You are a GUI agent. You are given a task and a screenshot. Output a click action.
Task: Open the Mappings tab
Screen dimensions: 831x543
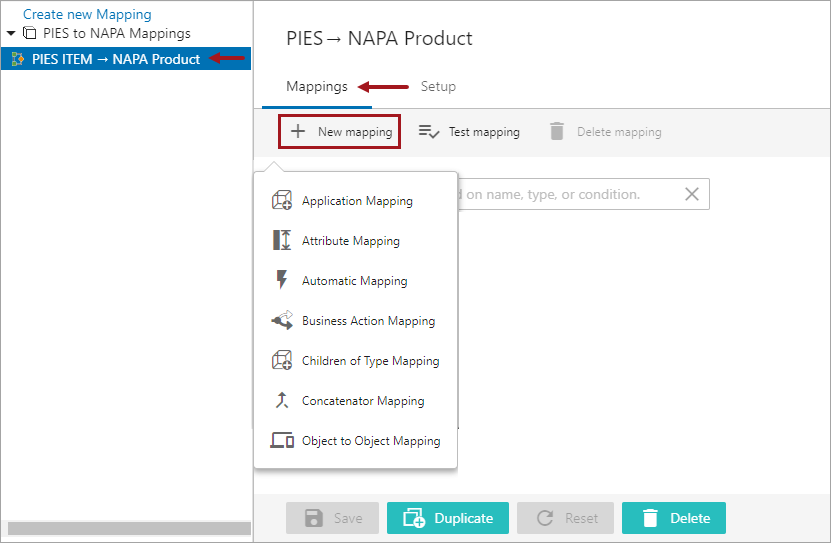(316, 87)
